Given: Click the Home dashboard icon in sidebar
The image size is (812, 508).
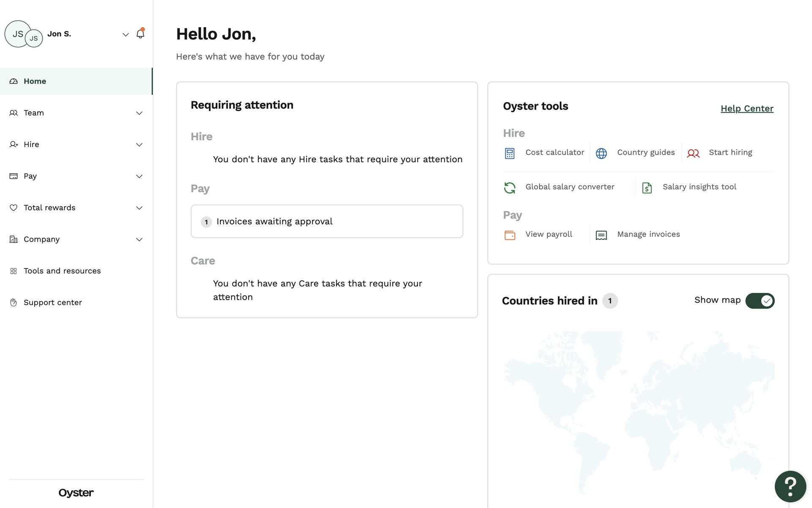Looking at the screenshot, I should [x=14, y=81].
